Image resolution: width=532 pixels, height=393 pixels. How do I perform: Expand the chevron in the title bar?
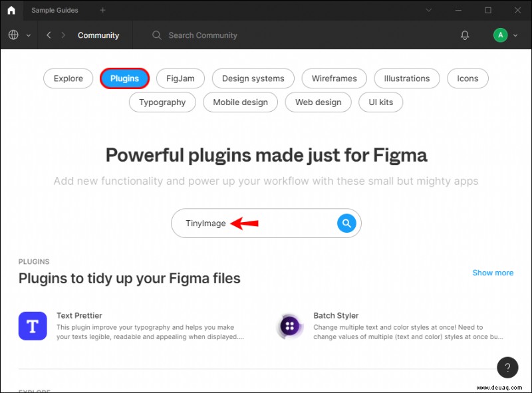tap(429, 10)
